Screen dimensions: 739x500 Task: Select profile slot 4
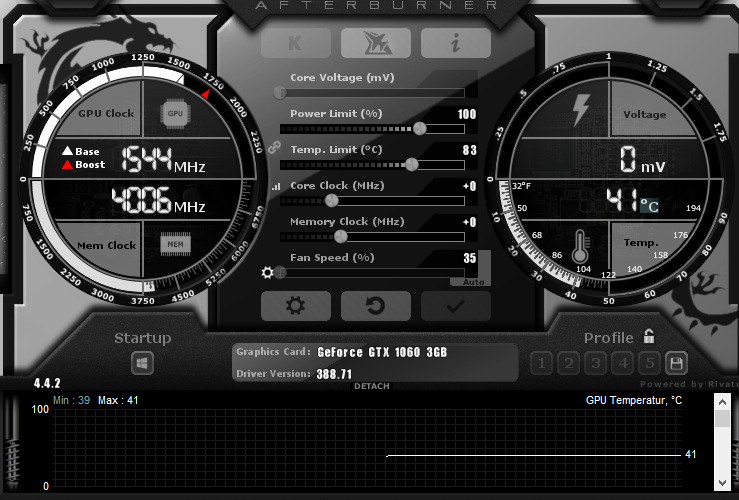pyautogui.click(x=623, y=363)
